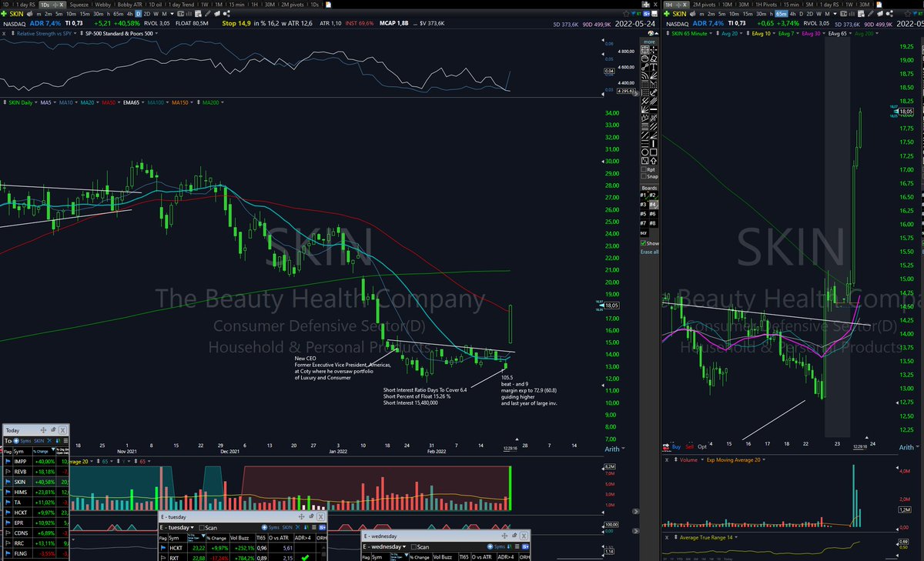Close the E - tuesday window
This screenshot has width=924, height=561.
320,516
